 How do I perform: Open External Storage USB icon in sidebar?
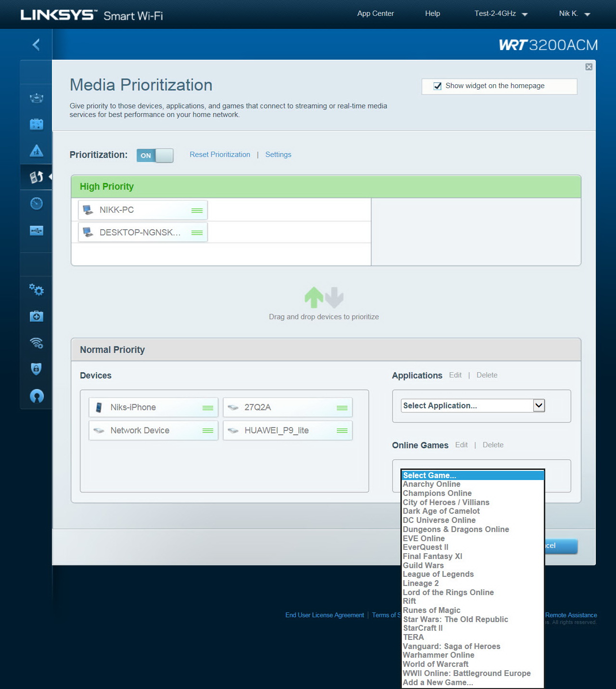click(x=37, y=231)
